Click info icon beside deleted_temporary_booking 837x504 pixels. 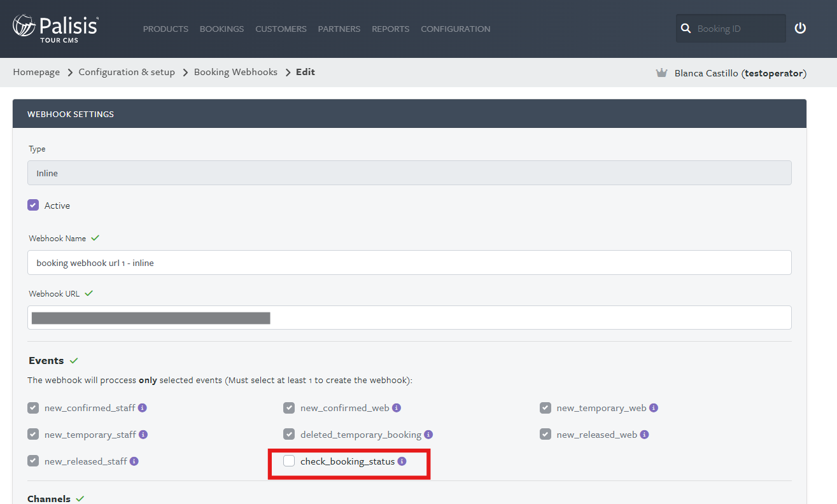click(428, 435)
